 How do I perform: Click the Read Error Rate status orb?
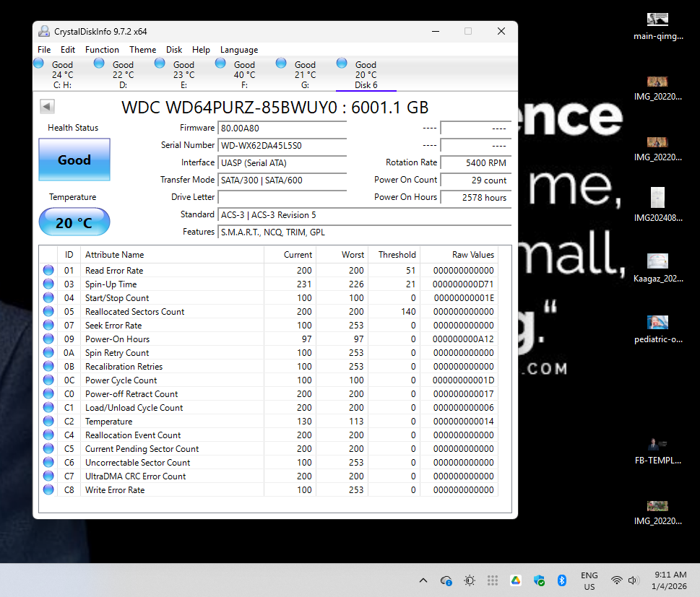coord(48,271)
